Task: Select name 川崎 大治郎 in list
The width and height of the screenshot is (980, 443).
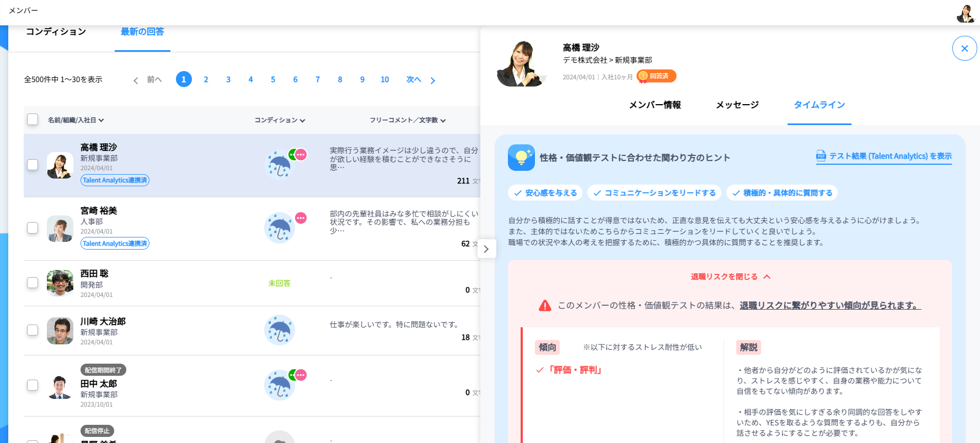Action: [x=103, y=321]
